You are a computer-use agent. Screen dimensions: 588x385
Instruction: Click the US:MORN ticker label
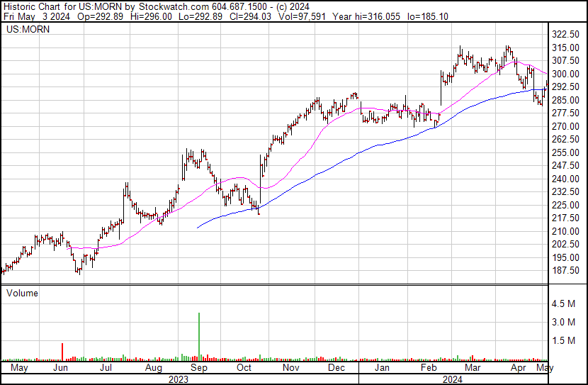tap(25, 30)
